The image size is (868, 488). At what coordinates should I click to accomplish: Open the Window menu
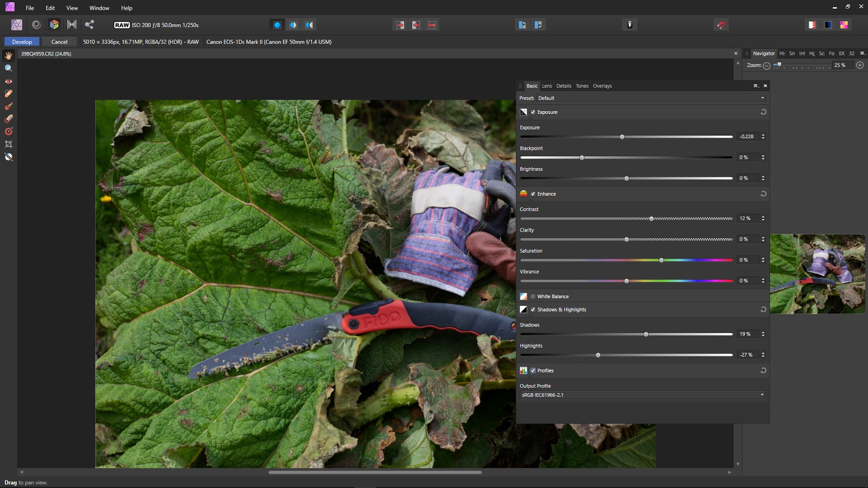[99, 8]
